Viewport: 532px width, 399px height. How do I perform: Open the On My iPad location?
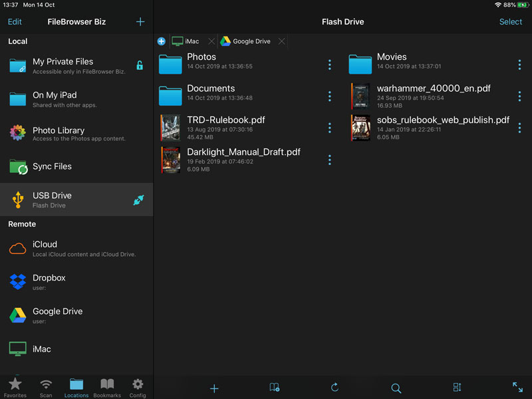tap(76, 99)
